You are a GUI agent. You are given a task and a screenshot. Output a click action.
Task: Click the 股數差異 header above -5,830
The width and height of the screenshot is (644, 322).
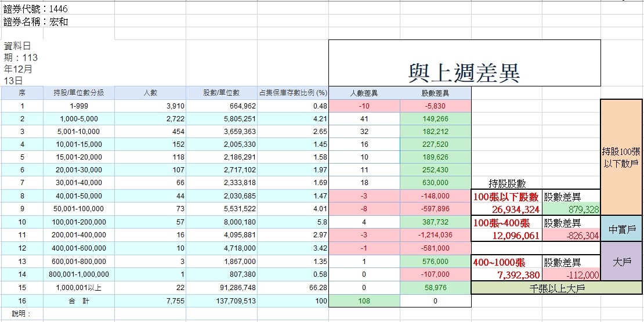[x=435, y=93]
